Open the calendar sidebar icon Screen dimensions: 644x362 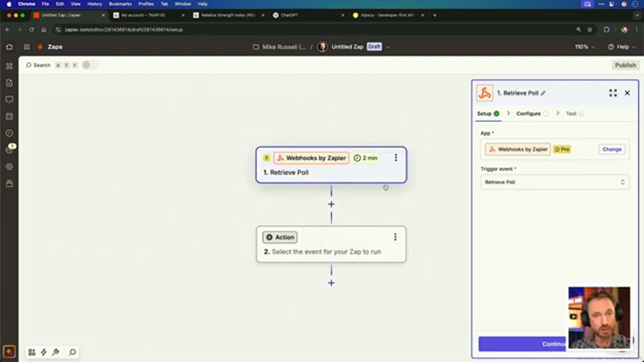pyautogui.click(x=9, y=116)
